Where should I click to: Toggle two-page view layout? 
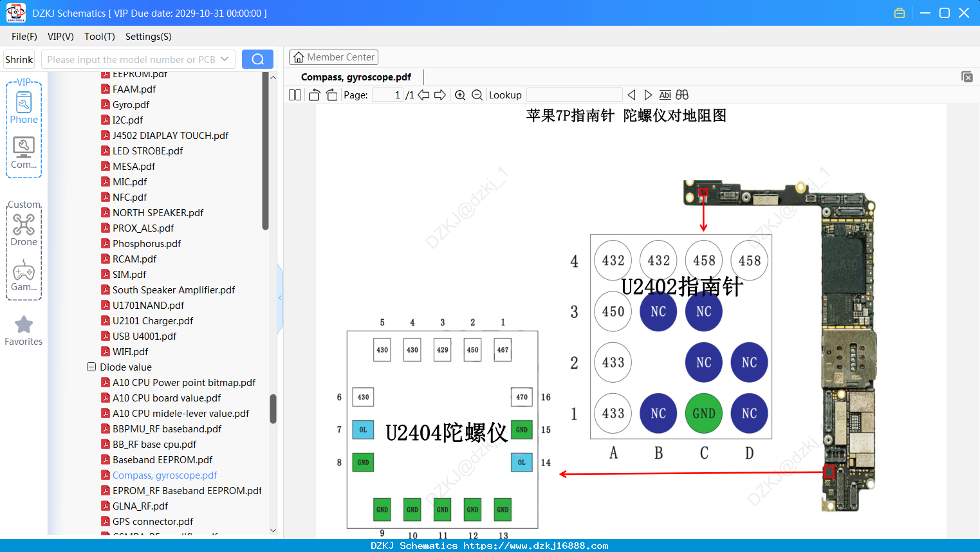click(295, 95)
